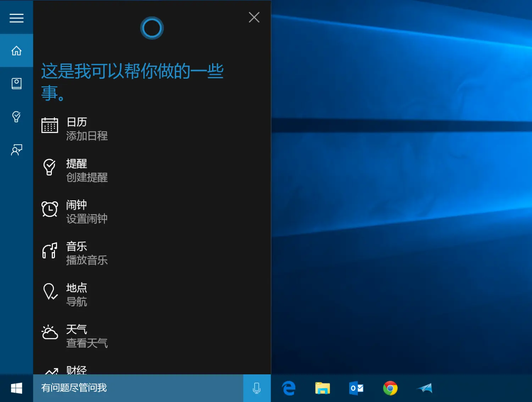532x402 pixels.
Task: Select the 提醒 heading
Action: pyautogui.click(x=77, y=164)
